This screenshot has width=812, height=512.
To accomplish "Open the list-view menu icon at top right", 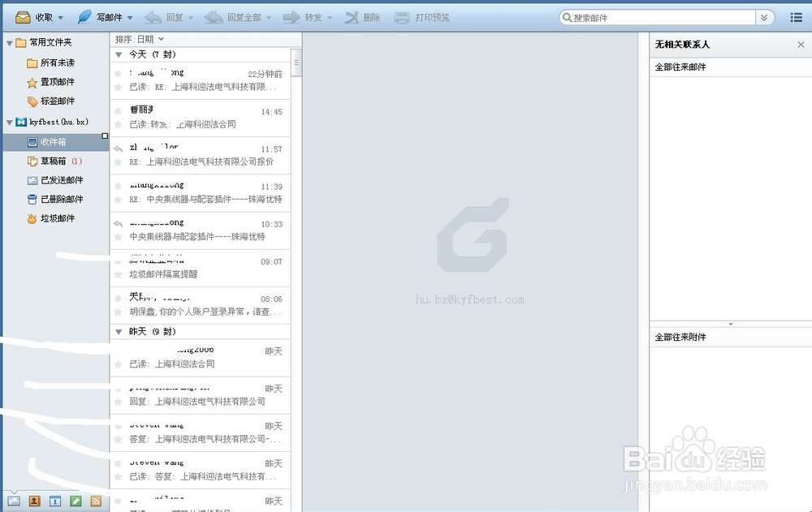I will [797, 18].
